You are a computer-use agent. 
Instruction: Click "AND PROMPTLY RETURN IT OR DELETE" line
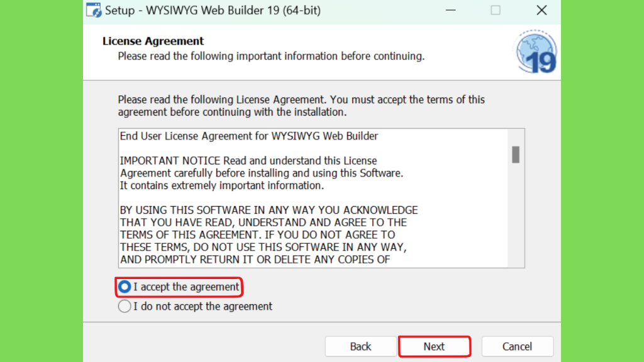pos(255,260)
